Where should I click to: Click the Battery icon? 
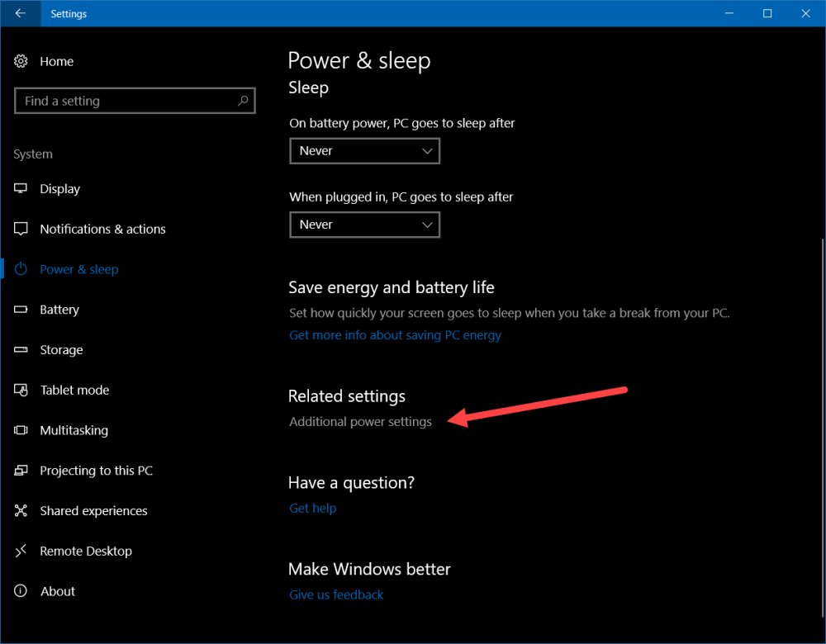coord(21,310)
